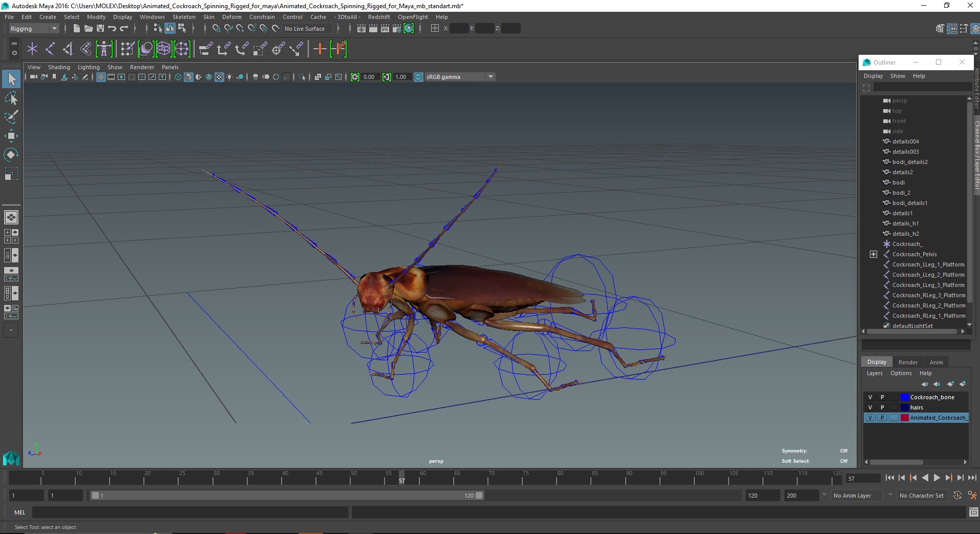Toggle the auto keyframe button
The width and height of the screenshot is (980, 534).
(957, 496)
